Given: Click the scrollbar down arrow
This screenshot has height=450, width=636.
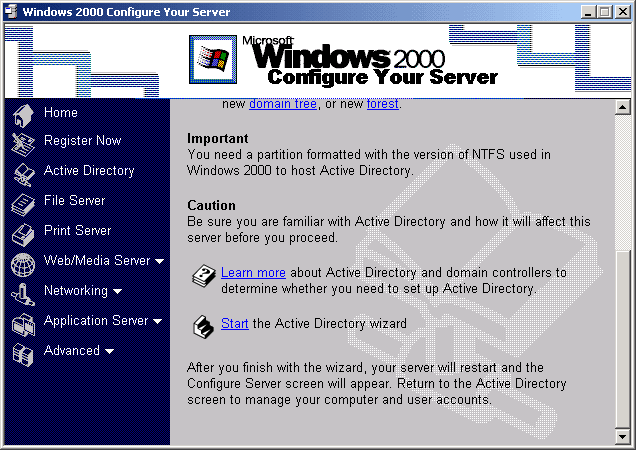Looking at the screenshot, I should pyautogui.click(x=622, y=437).
